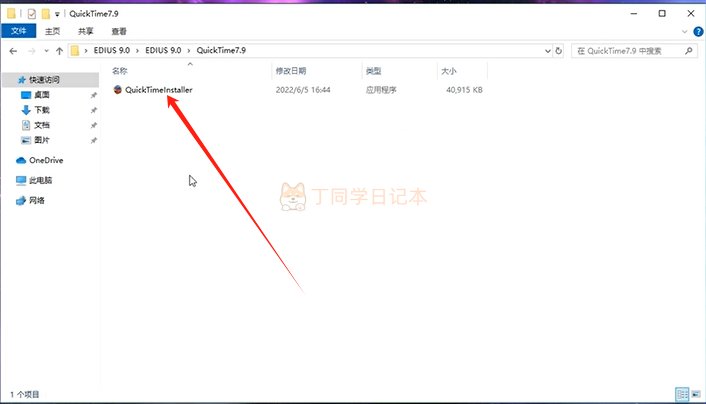Switch to the 查看 ribbon tab

point(119,31)
